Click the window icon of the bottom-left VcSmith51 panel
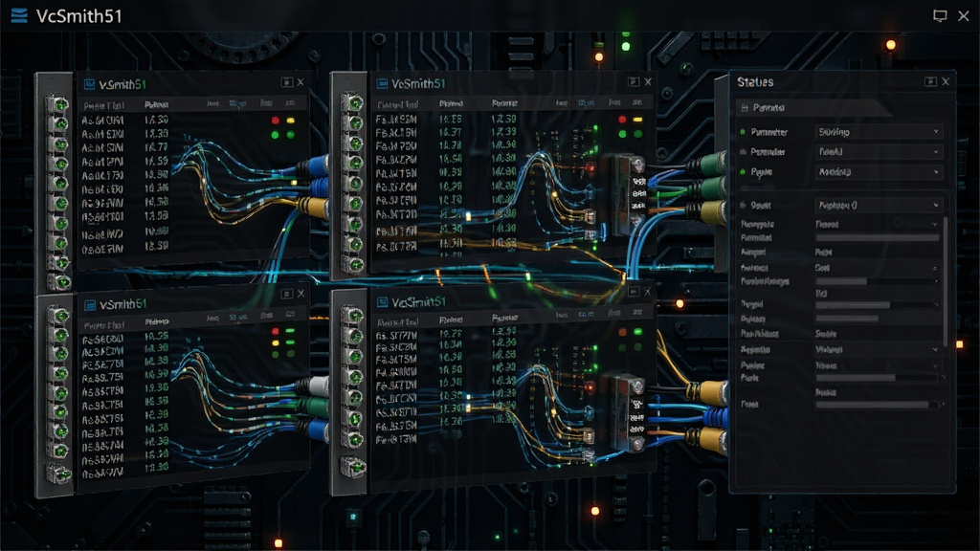The height and width of the screenshot is (551, 980). (90, 305)
